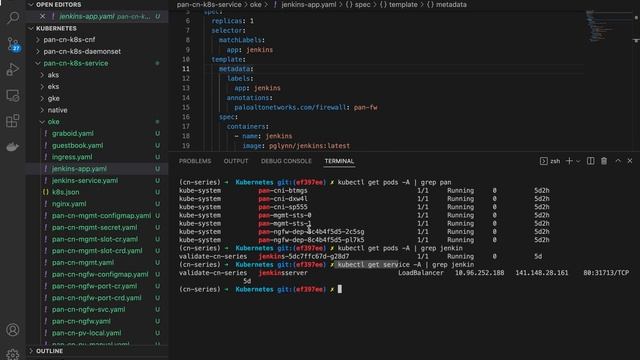Click pan-cn-k8s-service breadcrumb segment
Image resolution: width=640 pixels, height=360 pixels.
pos(209,4)
